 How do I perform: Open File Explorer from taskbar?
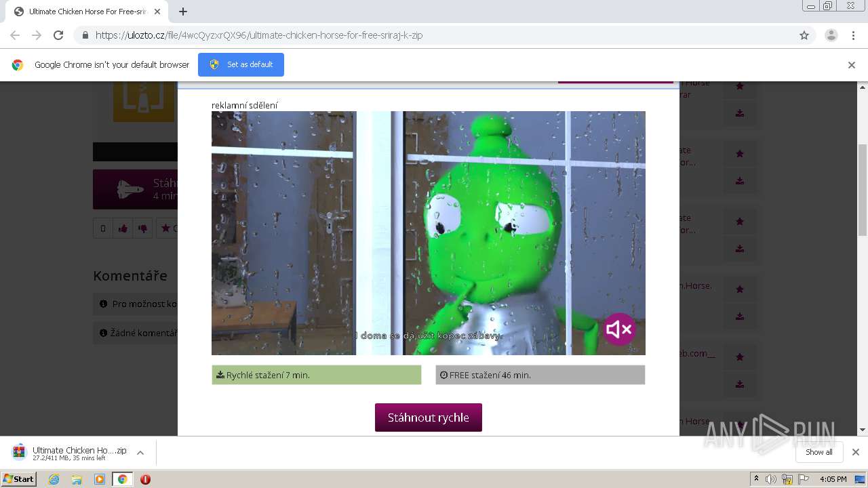(x=77, y=479)
